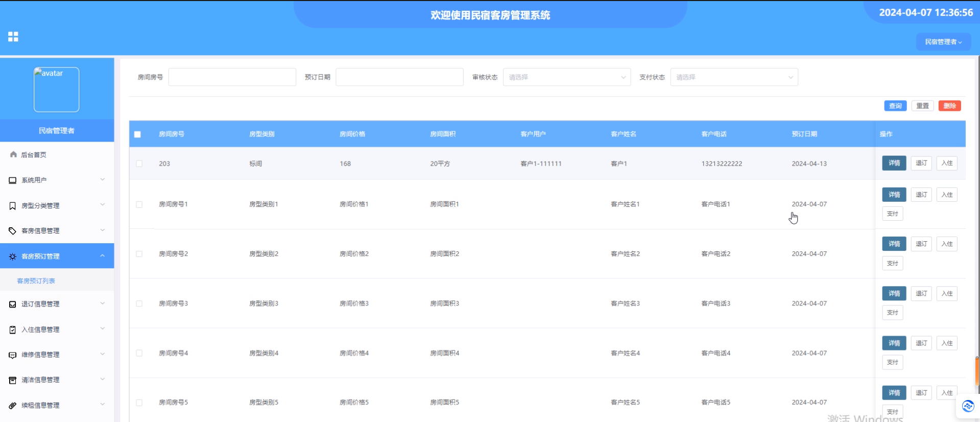The width and height of the screenshot is (980, 422).
Task: Click the sun icon beside 客房预订管理
Action: [13, 256]
